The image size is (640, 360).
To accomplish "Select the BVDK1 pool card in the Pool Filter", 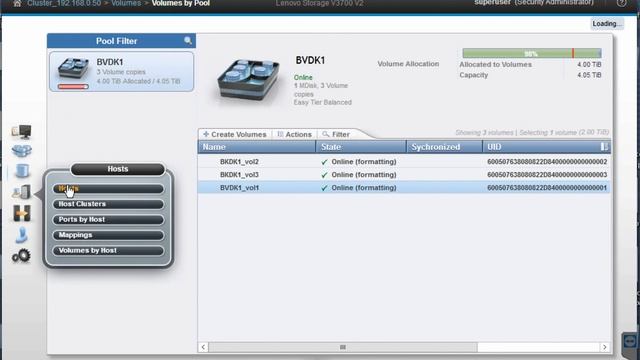I will point(121,71).
